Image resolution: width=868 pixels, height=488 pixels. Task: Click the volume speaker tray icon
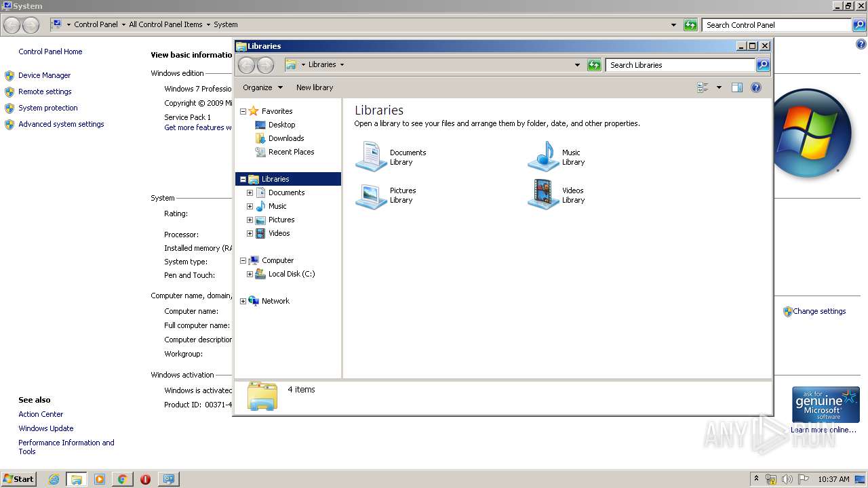click(x=787, y=479)
